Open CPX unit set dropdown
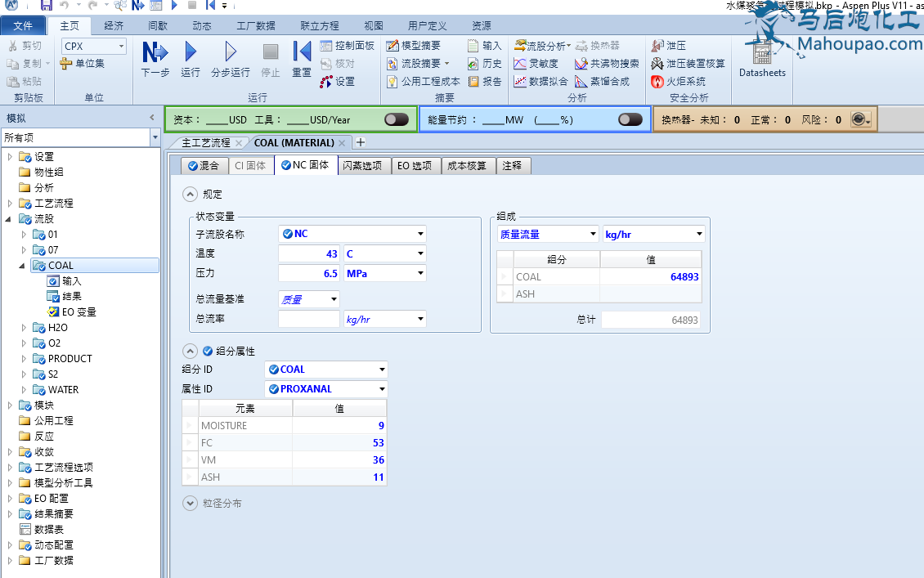 coord(121,45)
